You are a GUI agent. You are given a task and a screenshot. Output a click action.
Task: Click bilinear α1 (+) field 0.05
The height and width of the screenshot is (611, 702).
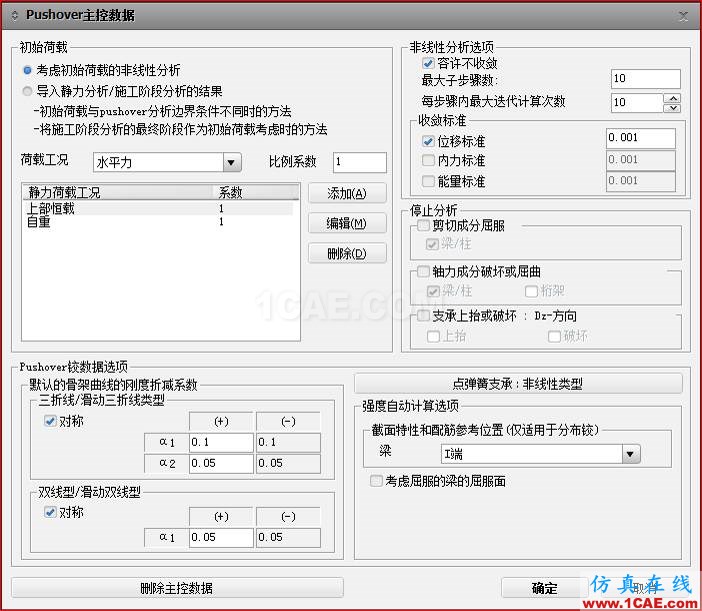tap(221, 537)
